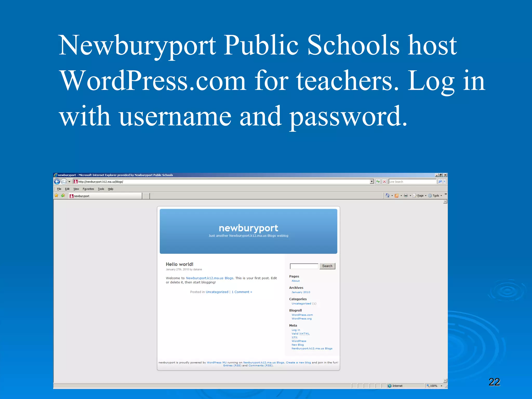Open the Valid XHTML link
The width and height of the screenshot is (532, 399).
301,334
